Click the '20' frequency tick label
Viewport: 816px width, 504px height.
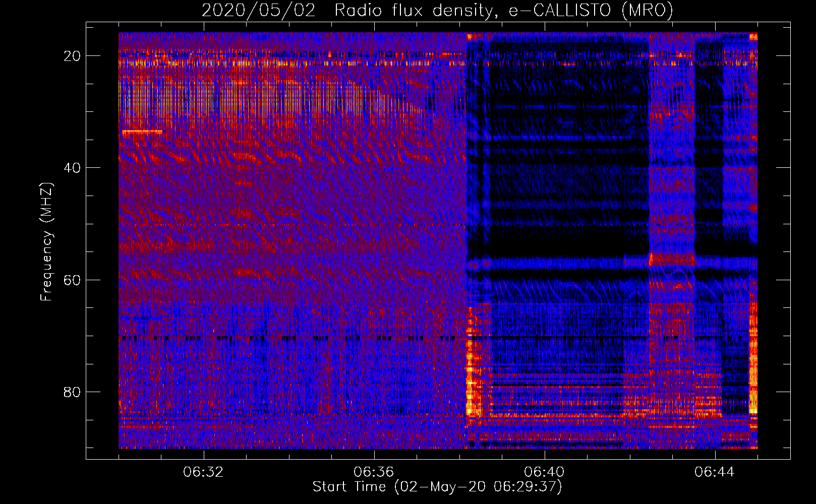73,56
